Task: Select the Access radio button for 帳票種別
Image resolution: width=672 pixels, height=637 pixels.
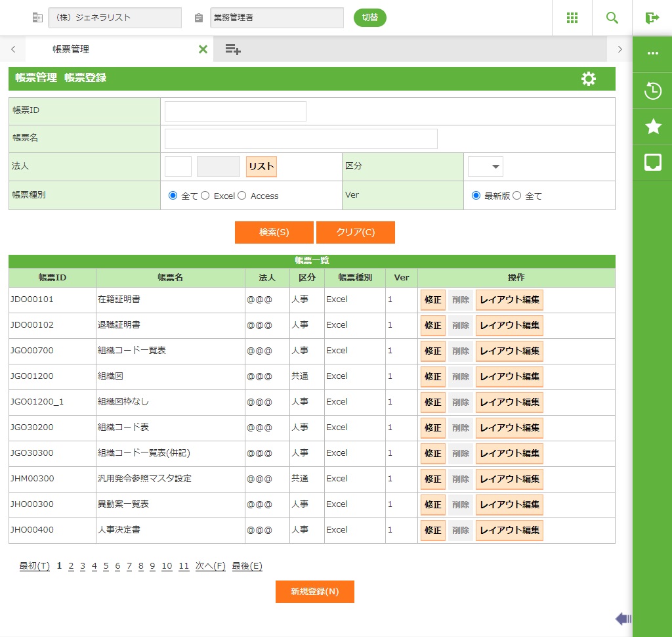Action: point(242,196)
